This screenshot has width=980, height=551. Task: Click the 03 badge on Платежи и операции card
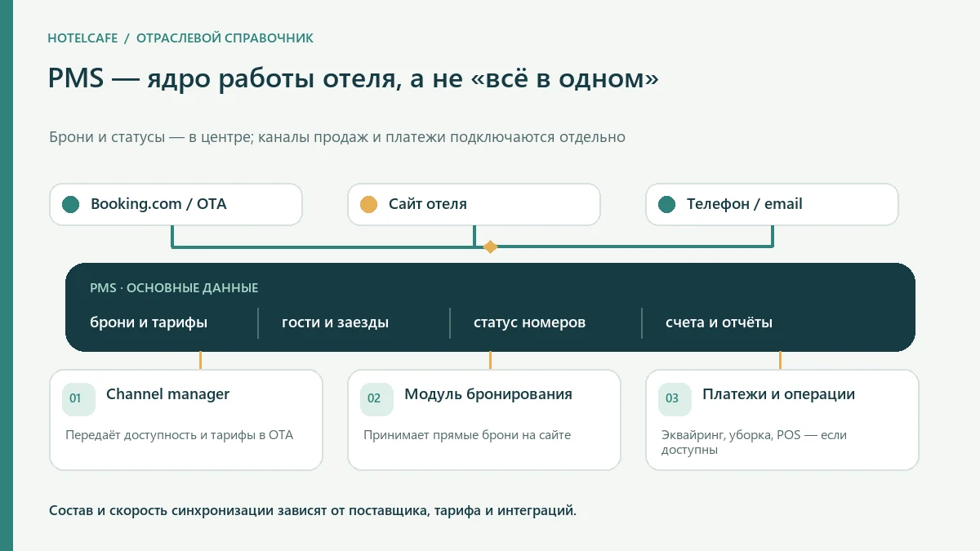(675, 398)
